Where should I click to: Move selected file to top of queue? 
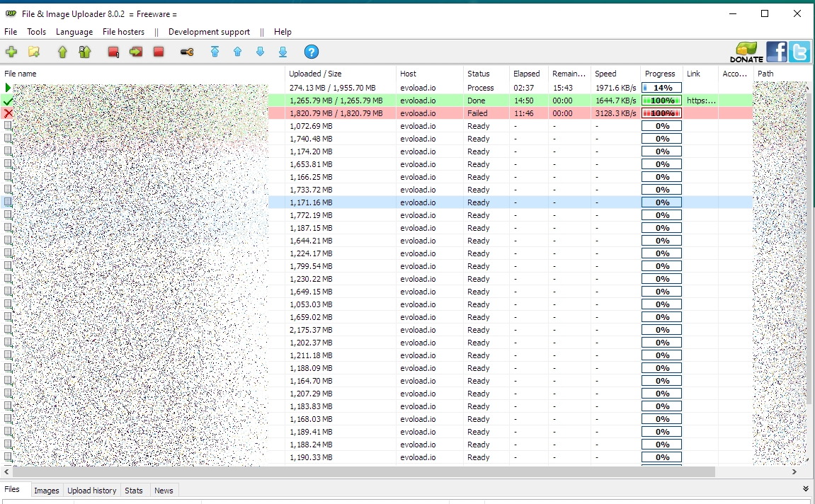[215, 52]
